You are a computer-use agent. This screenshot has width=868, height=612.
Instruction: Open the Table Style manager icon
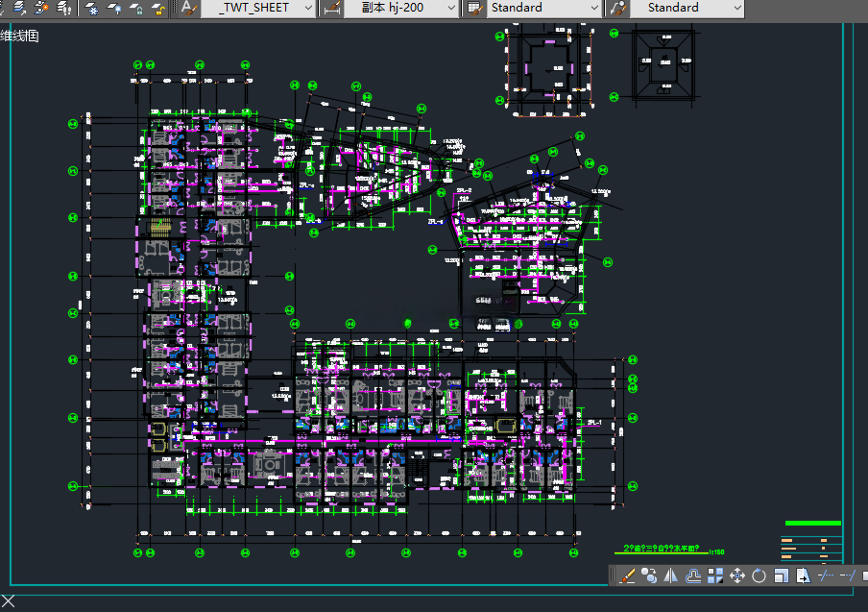pos(474,8)
